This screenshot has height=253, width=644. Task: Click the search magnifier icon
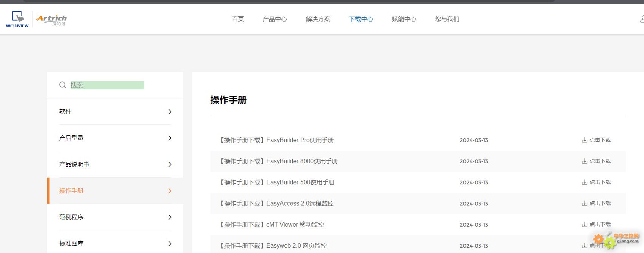(x=63, y=85)
